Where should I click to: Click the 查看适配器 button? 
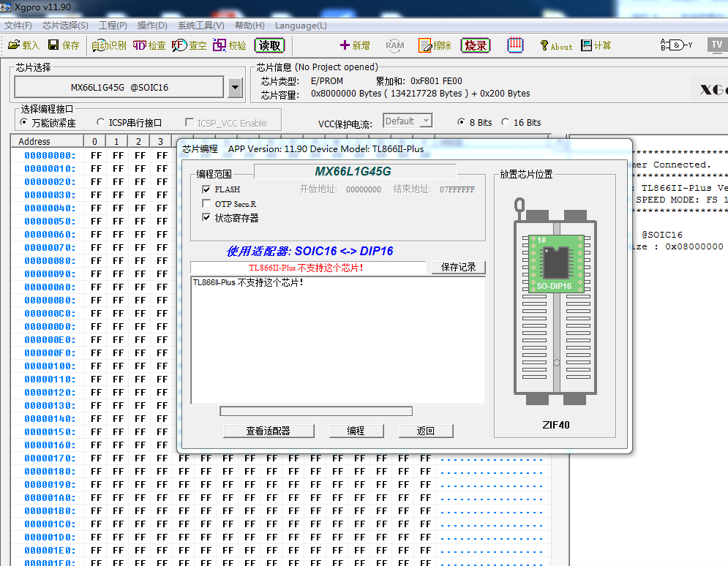(x=268, y=431)
